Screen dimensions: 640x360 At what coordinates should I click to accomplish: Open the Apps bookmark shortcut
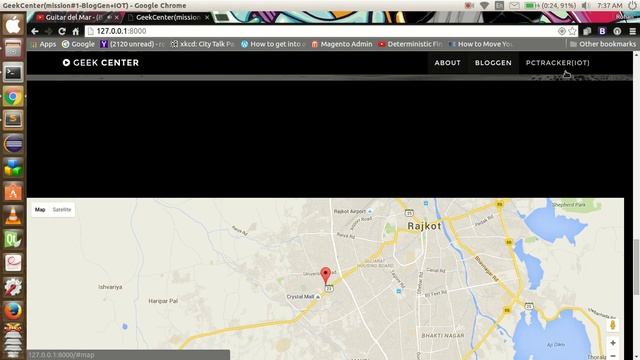click(43, 44)
